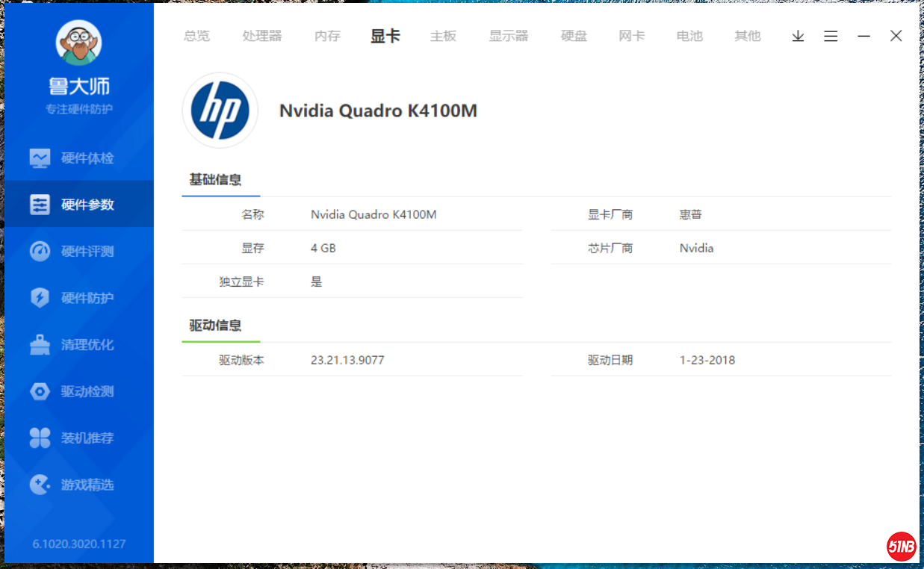Click the 驱动检测 hexagon icon
The height and width of the screenshot is (569, 924).
pos(40,391)
